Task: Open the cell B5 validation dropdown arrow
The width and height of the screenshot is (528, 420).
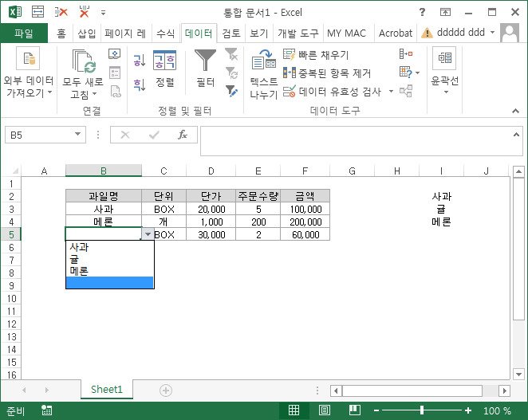Action: pos(148,234)
